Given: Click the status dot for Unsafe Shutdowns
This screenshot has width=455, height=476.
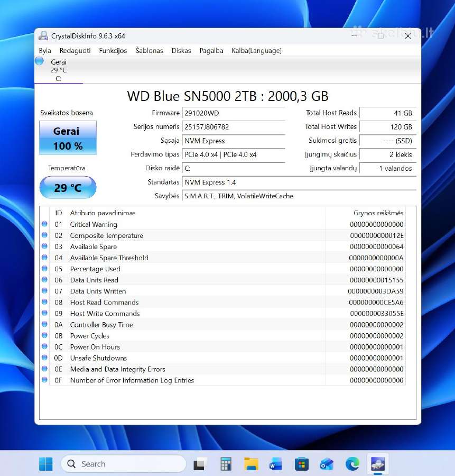Looking at the screenshot, I should (44, 358).
